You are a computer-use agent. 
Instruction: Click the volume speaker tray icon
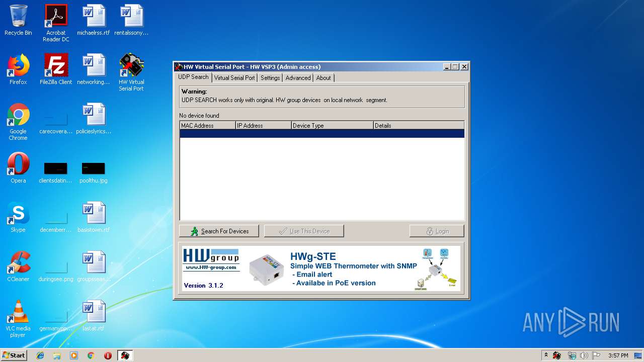click(x=584, y=355)
